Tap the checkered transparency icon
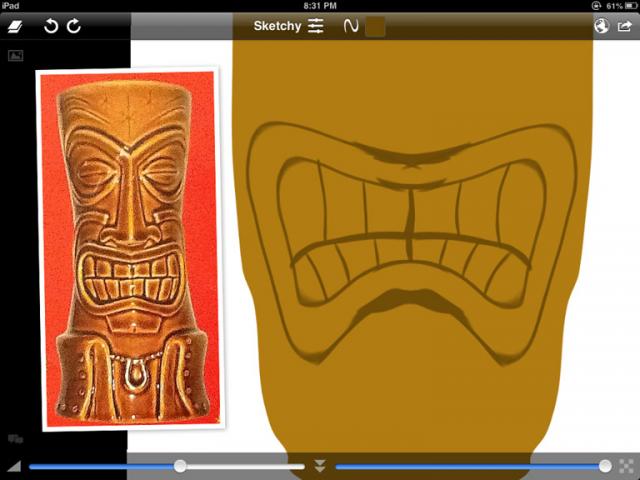The height and width of the screenshot is (480, 640). (626, 466)
